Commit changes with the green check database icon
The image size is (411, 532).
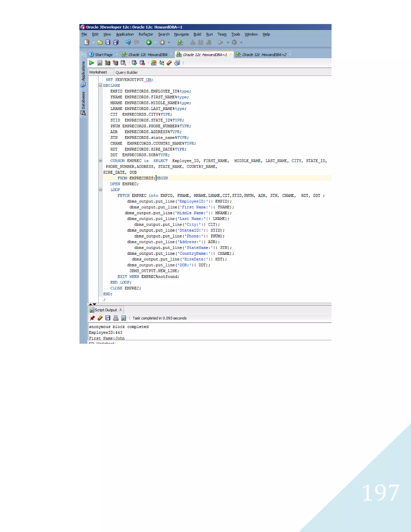134,63
